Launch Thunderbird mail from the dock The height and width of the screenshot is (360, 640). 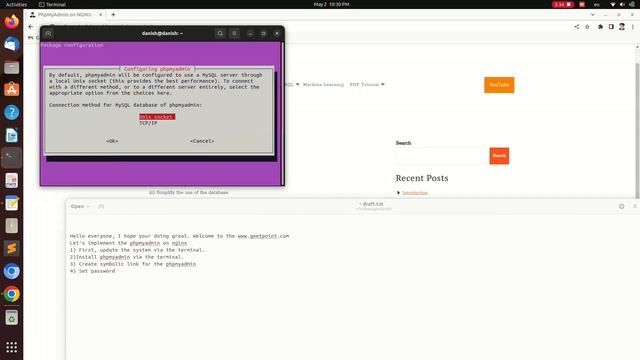[x=11, y=44]
